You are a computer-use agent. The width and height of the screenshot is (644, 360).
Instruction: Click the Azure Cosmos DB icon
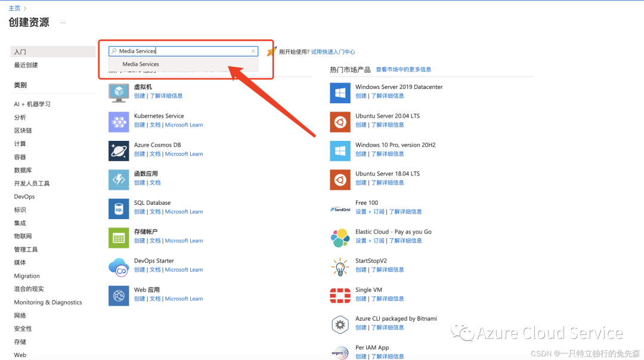pos(119,150)
